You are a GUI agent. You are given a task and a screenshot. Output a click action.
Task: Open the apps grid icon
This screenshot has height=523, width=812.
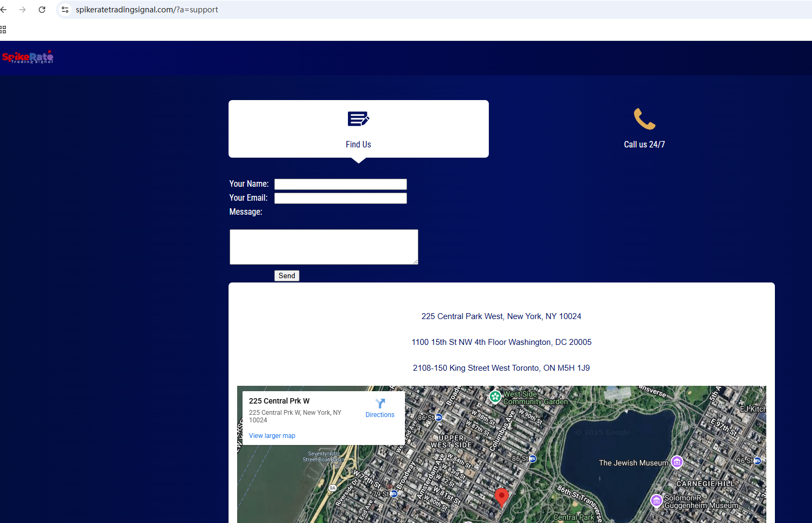[x=3, y=30]
